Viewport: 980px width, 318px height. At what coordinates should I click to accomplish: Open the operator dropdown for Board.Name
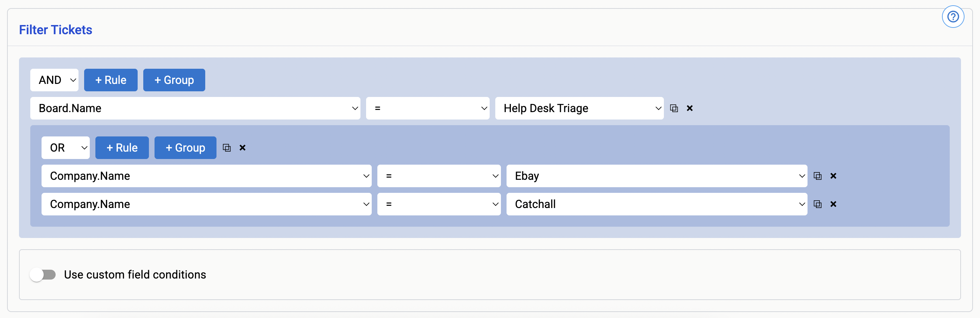[x=428, y=109]
